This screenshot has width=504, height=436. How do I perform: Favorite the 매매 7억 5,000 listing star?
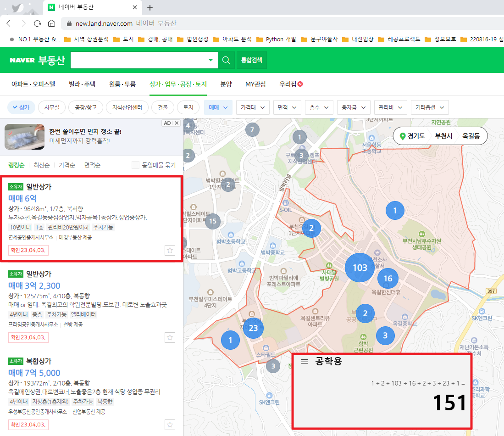pos(170,425)
